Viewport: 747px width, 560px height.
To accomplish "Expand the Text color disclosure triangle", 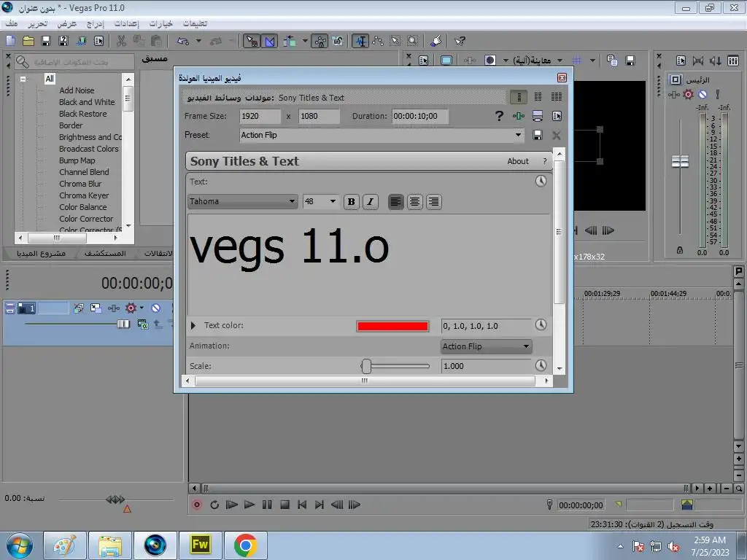I will 193,326.
